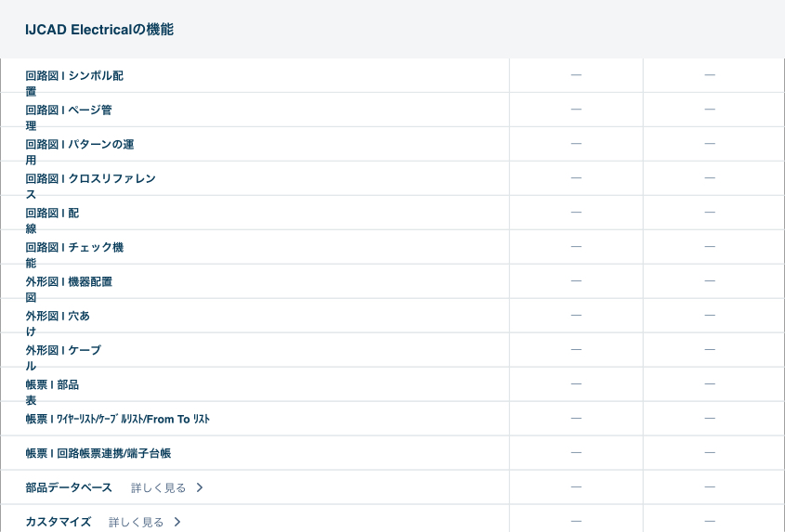
Task: Select the ワイヤーリスト/From To リスト row label
Action: click(x=118, y=420)
